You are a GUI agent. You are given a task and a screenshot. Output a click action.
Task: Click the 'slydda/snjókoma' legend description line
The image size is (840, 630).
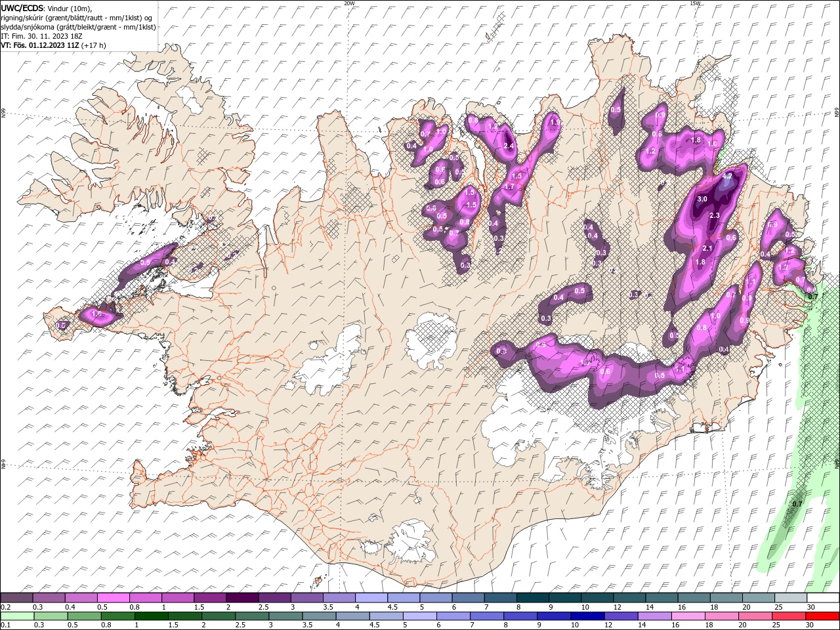[78, 27]
